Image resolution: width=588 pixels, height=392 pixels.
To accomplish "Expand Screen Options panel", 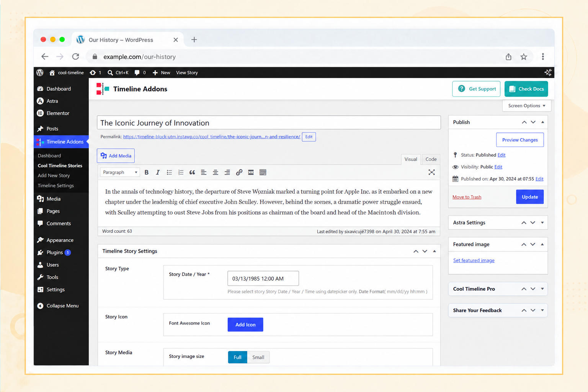I will tap(527, 106).
